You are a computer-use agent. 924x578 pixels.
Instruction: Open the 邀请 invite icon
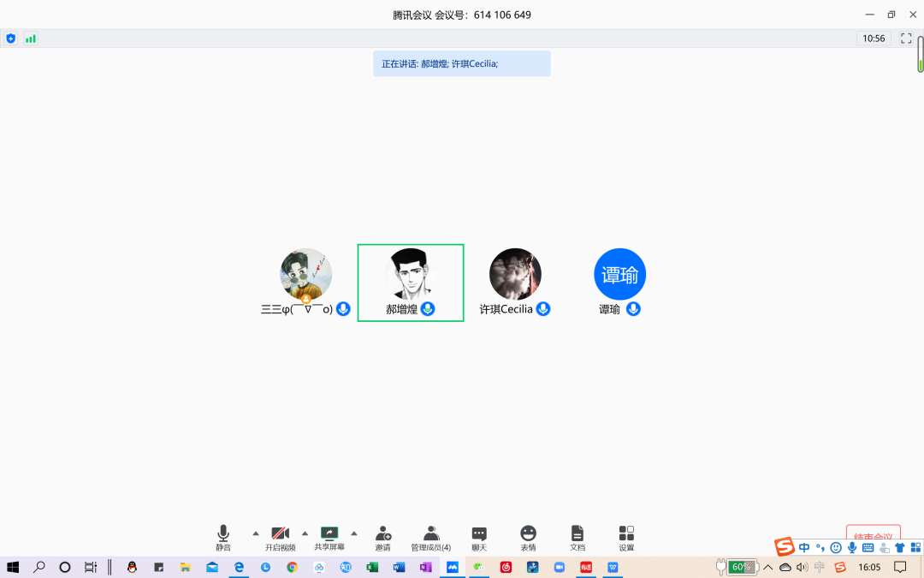[x=382, y=537]
